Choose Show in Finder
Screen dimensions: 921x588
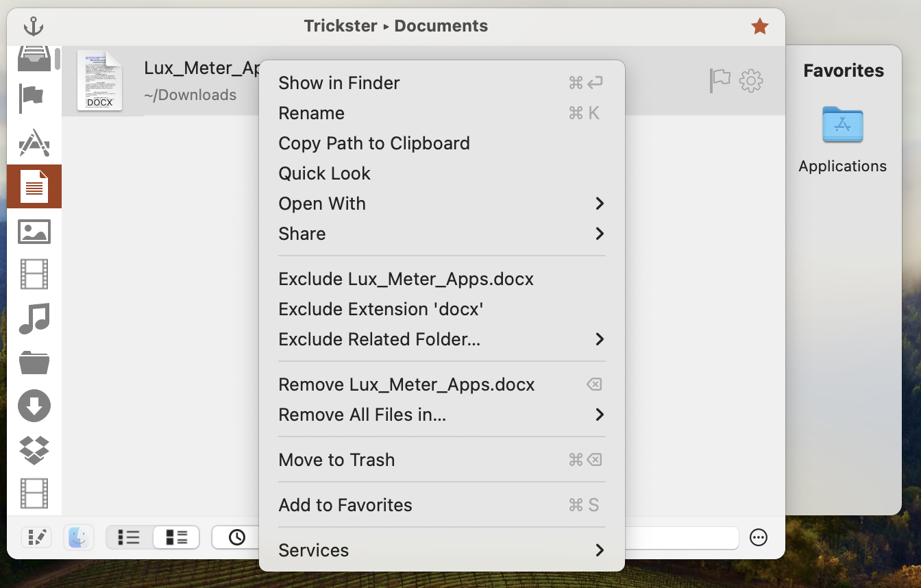[x=442, y=83]
